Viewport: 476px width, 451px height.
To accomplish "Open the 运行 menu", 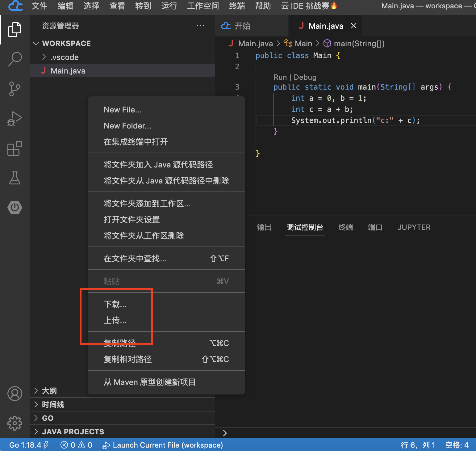I will 169,6.
